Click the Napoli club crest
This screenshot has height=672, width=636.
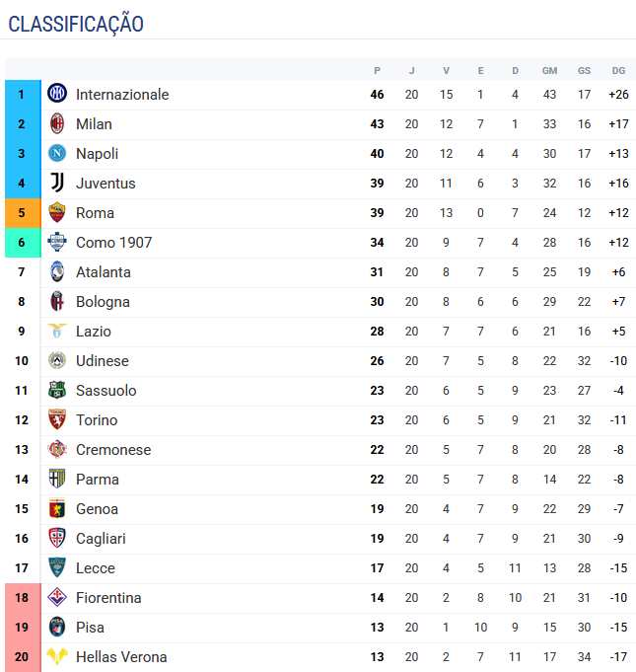coord(57,154)
